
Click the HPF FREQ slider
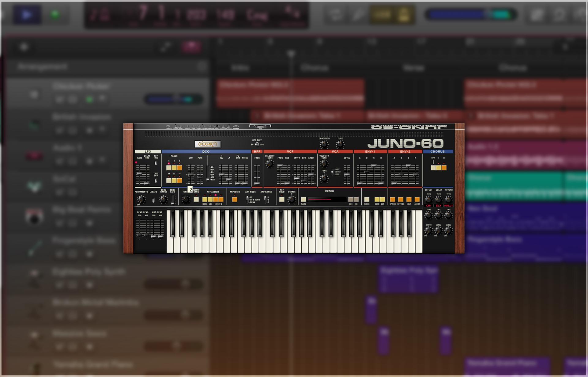click(x=257, y=174)
